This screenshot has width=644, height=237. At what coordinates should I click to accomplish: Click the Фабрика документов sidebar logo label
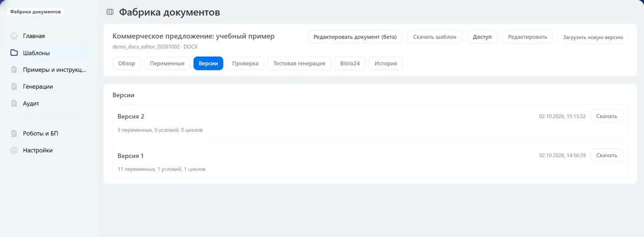click(x=35, y=12)
